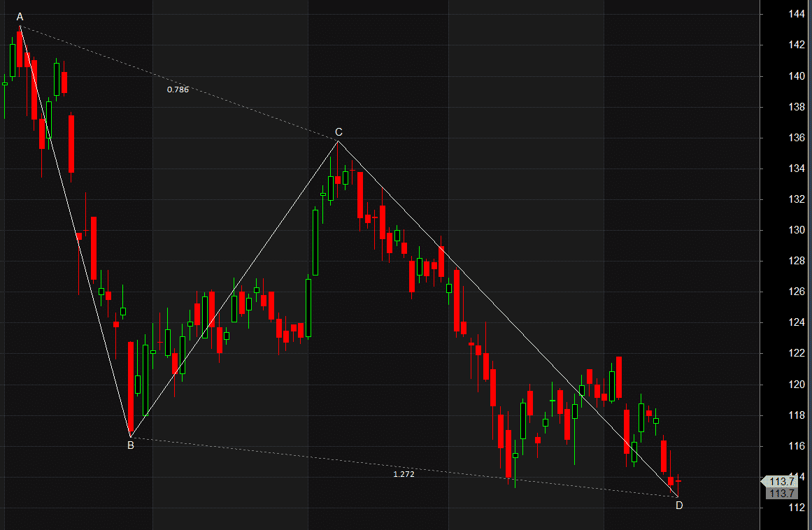812x530 pixels.
Task: Click the point B label at the swing low
Action: coord(130,446)
